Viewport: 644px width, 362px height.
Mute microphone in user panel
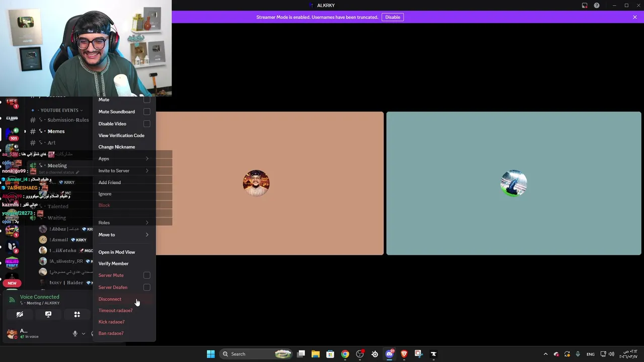point(75,333)
